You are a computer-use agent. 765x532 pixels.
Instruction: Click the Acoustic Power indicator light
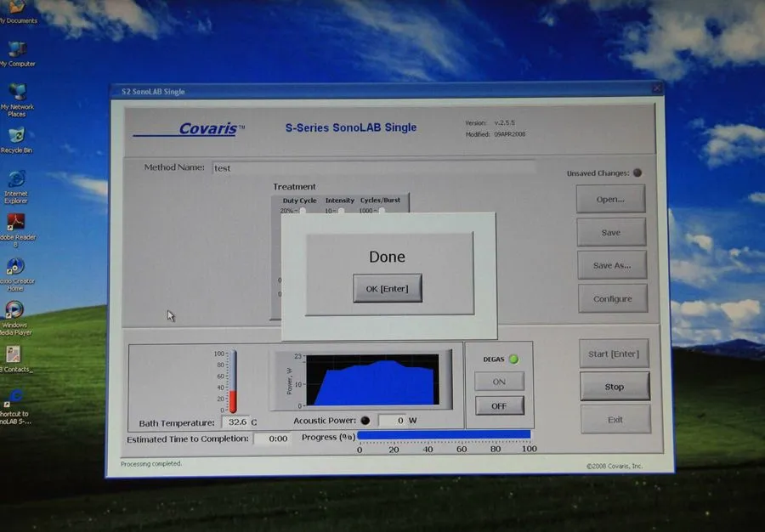click(365, 421)
